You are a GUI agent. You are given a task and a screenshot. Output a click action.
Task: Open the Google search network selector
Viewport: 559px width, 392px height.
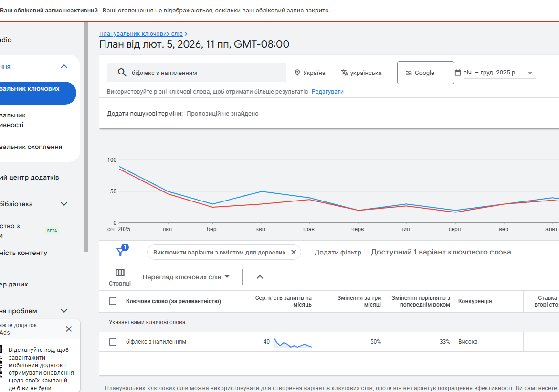point(425,73)
